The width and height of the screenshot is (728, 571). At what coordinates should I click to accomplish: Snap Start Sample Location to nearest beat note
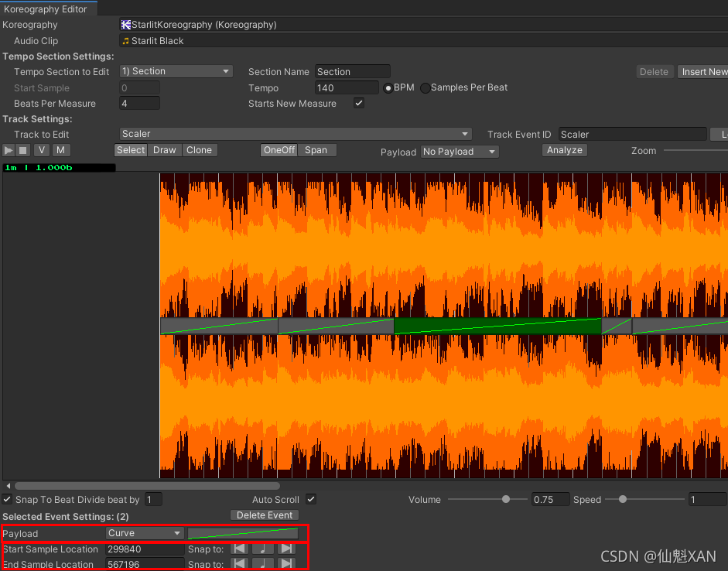(263, 549)
